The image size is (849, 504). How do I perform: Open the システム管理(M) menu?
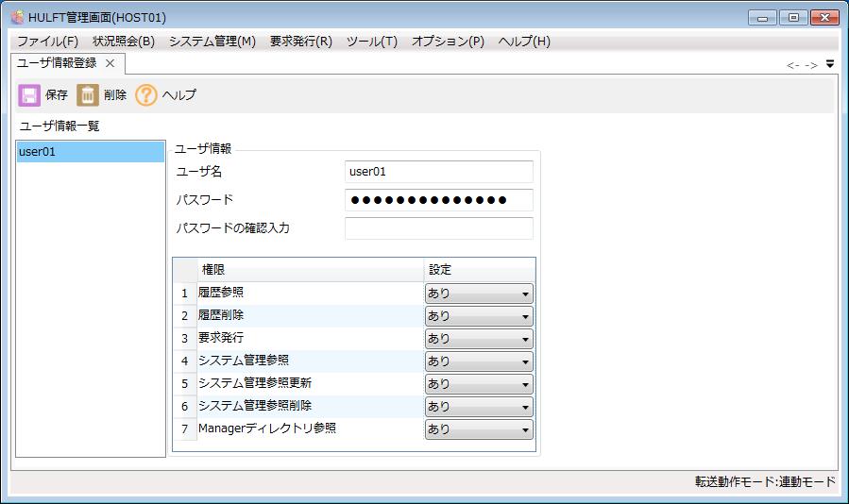212,42
